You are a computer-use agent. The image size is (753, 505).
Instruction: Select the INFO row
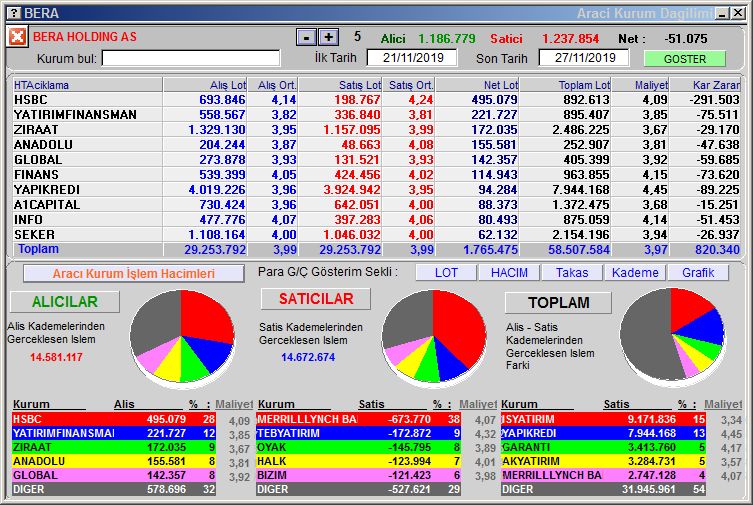point(376,219)
